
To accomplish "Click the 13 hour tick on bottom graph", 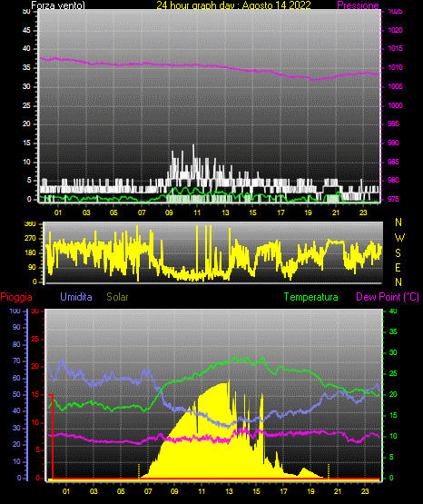I will (x=229, y=491).
